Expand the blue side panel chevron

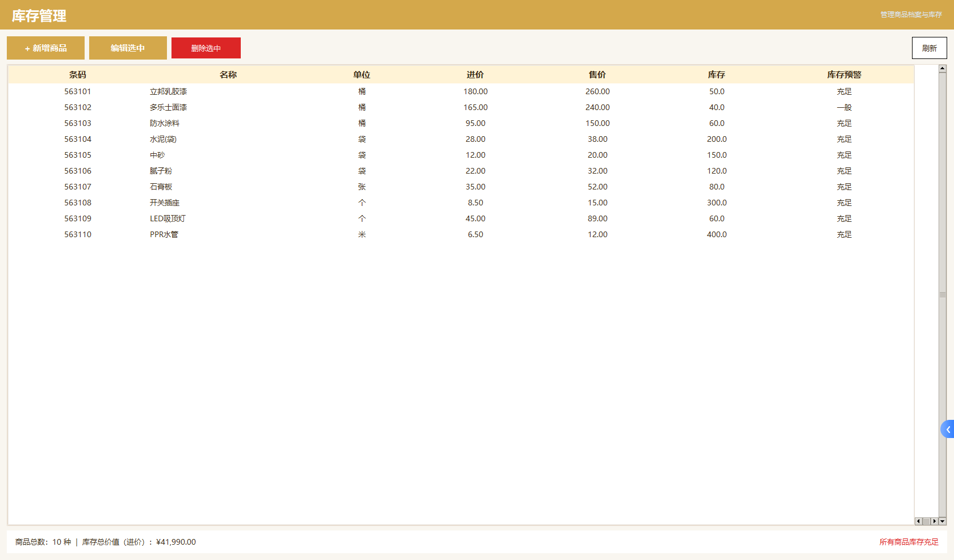click(948, 430)
